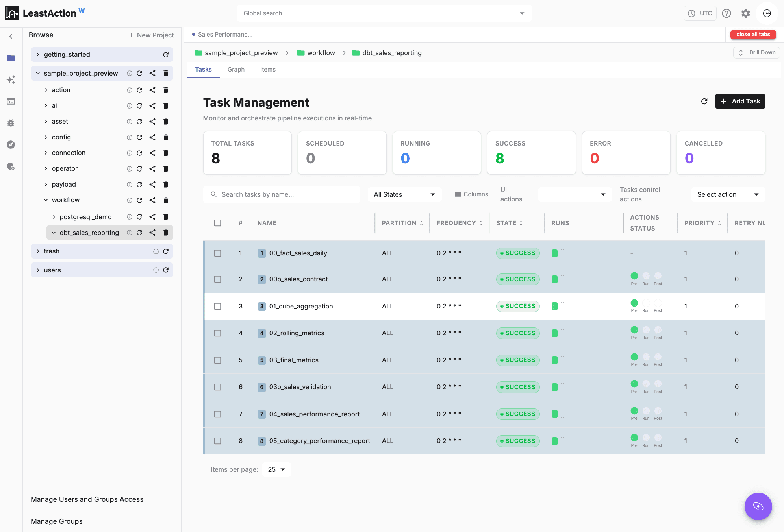Open the bug debug sidebar icon
Image resolution: width=784 pixels, height=532 pixels.
(11, 123)
